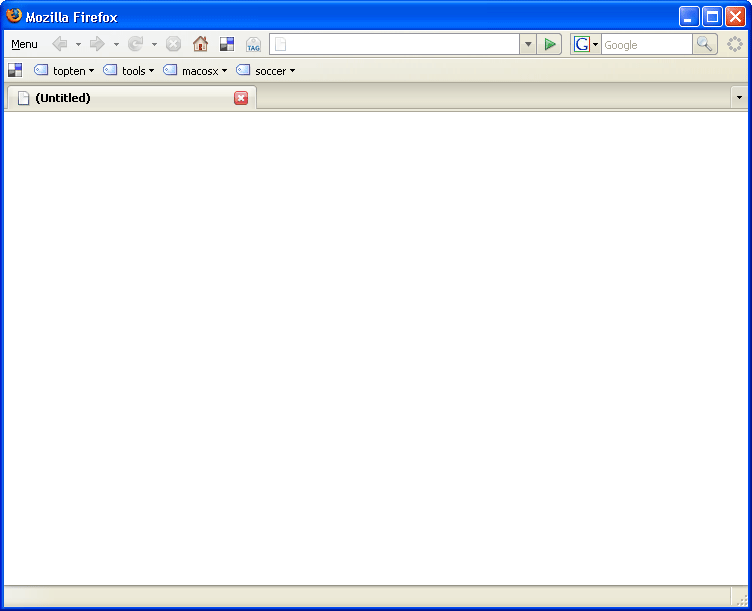Select the (Untitled) tab
This screenshot has height=611, width=752.
click(x=132, y=98)
